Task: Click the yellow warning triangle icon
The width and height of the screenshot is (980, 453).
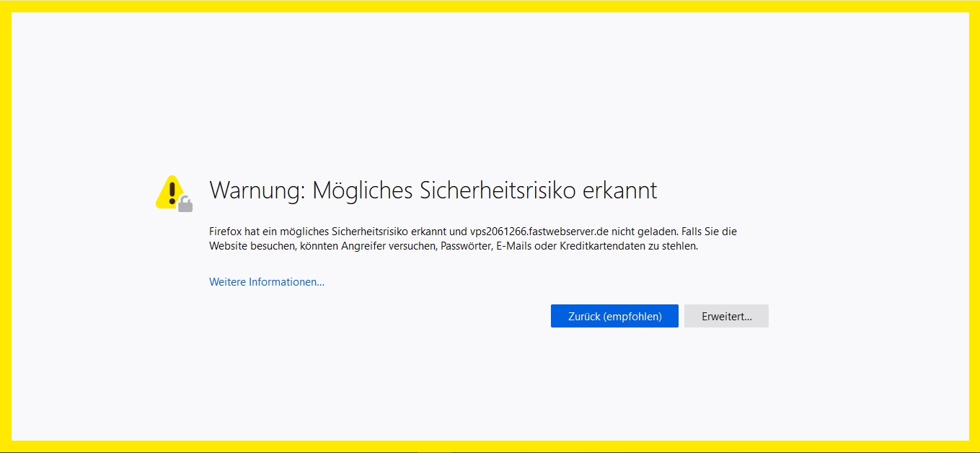Action: pos(169,192)
